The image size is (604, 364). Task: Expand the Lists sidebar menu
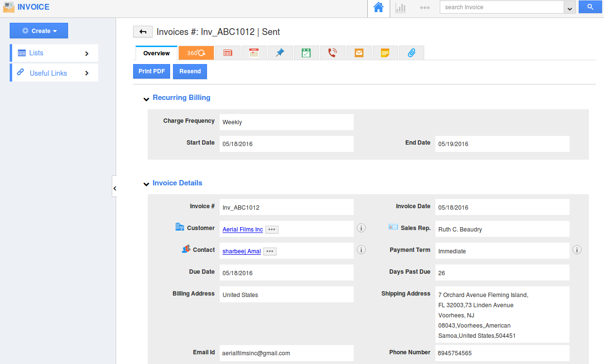click(53, 53)
